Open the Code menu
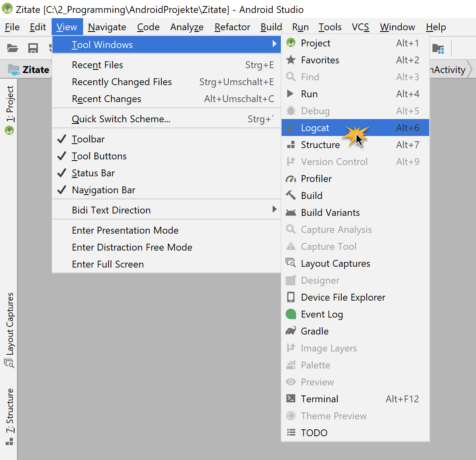The image size is (476, 460). pos(148,27)
